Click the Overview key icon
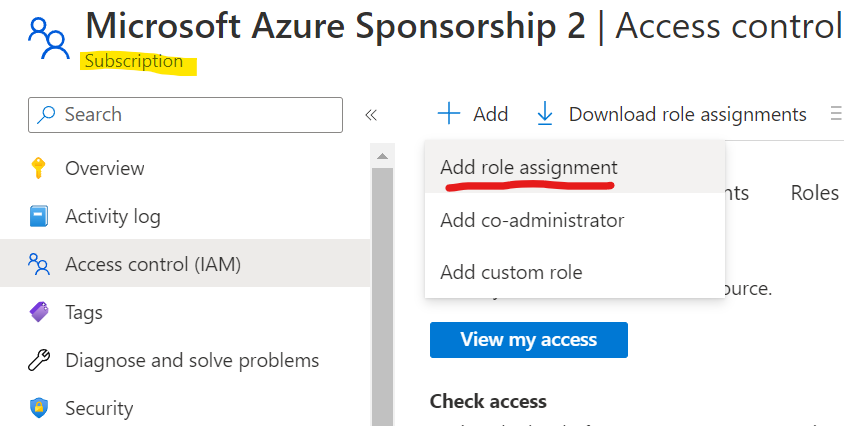Image resolution: width=844 pixels, height=426 pixels. click(x=38, y=168)
